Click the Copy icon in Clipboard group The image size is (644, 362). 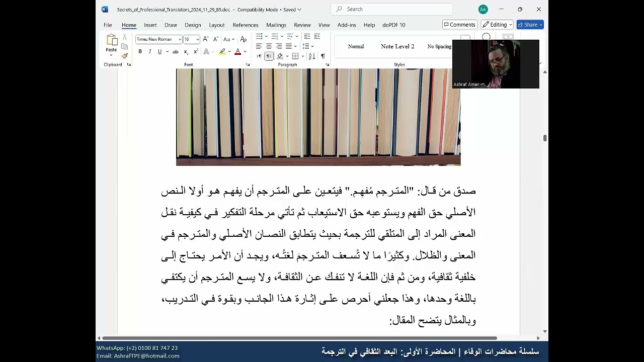[x=125, y=46]
